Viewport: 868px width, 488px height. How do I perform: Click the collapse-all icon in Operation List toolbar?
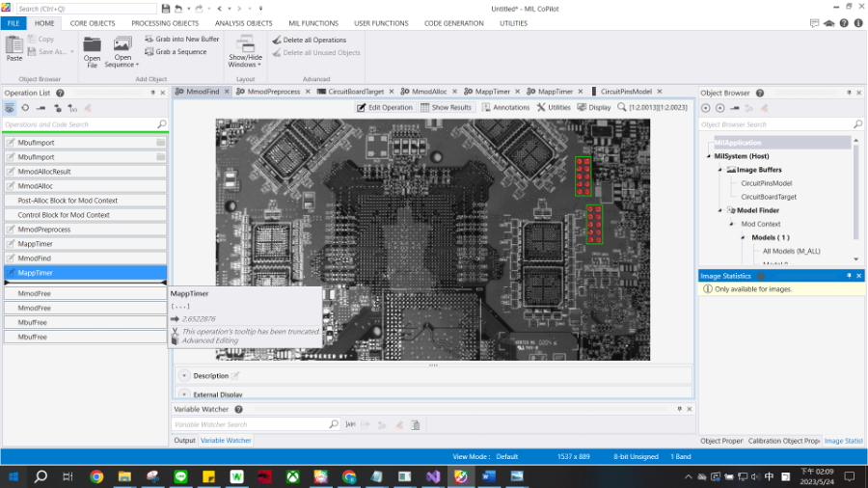[41, 108]
